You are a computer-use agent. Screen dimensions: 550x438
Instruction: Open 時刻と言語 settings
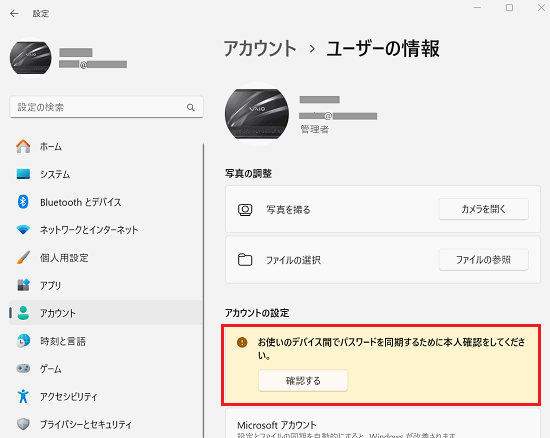tap(106, 341)
